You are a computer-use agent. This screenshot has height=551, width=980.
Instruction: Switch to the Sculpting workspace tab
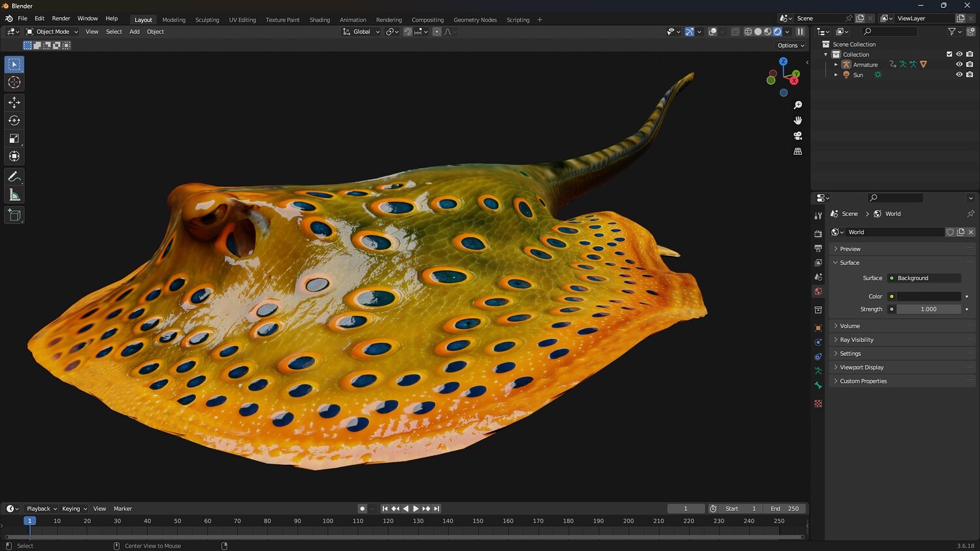click(x=207, y=20)
